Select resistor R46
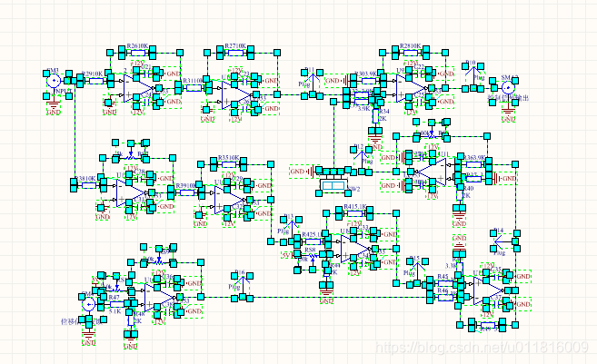The image size is (597, 364). 445,297
